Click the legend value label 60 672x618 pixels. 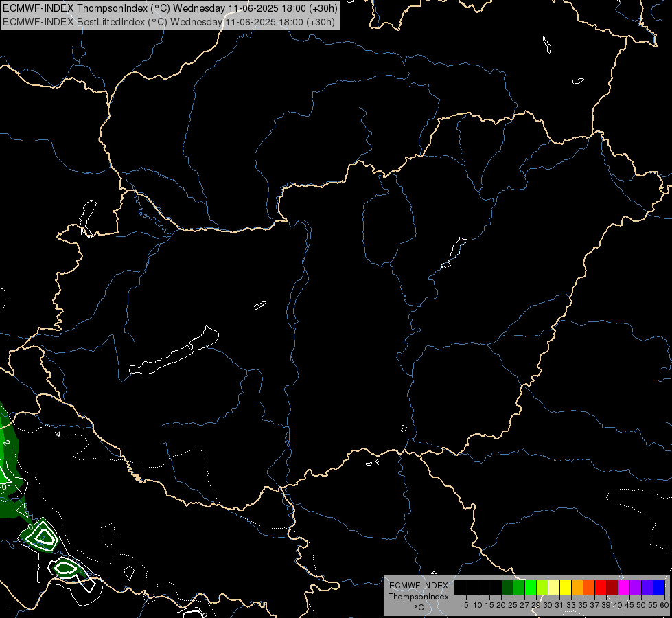point(664,605)
